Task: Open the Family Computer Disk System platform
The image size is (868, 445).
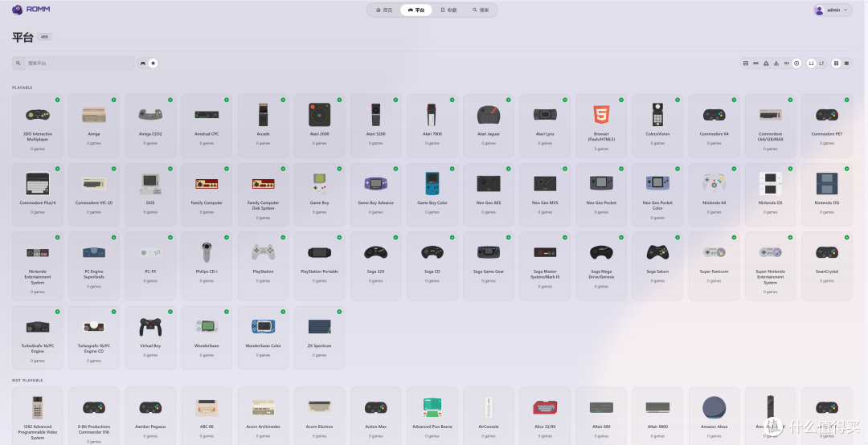Action: pos(263,194)
